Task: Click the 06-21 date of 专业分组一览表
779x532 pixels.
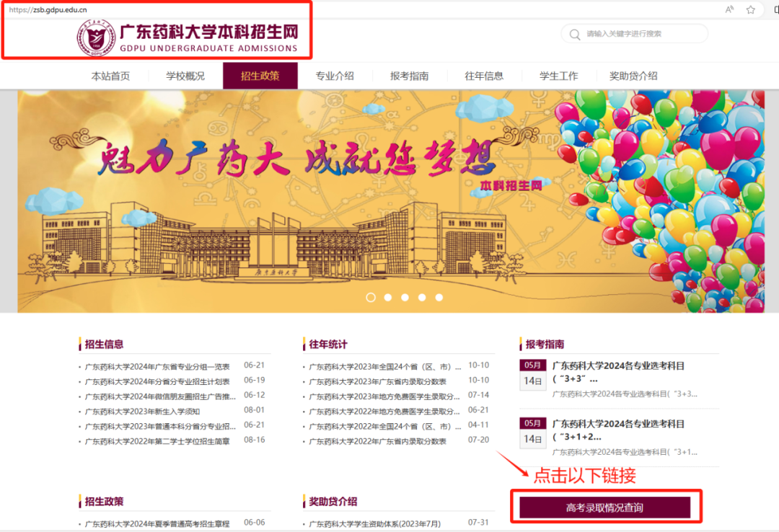Action: (255, 365)
